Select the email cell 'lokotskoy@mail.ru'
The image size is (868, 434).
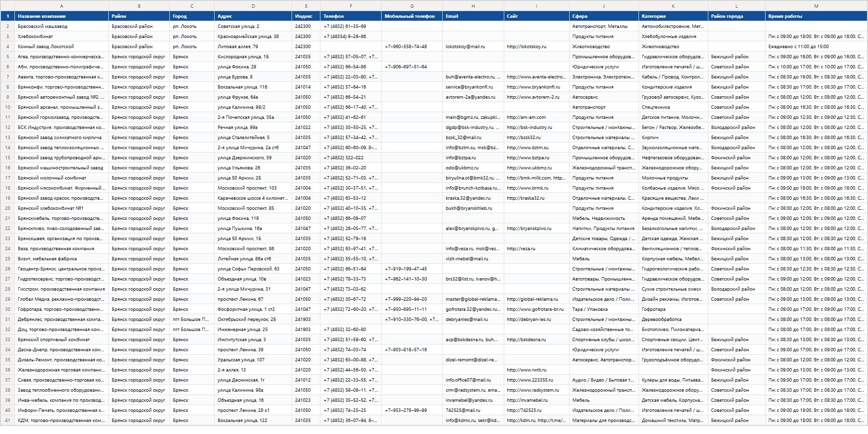click(x=473, y=47)
